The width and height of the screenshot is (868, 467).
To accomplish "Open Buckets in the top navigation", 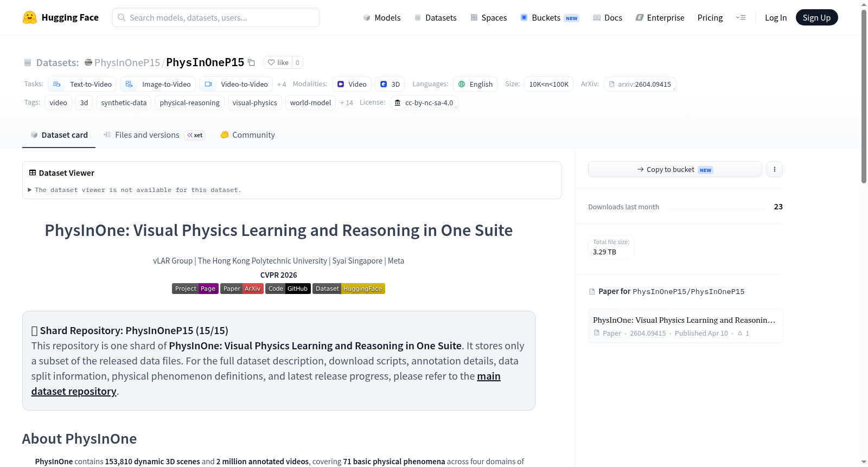I will 550,17.
